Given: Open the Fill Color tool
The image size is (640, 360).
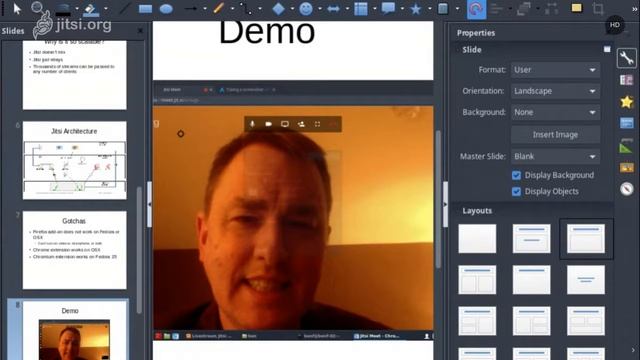Looking at the screenshot, I should tap(91, 10).
